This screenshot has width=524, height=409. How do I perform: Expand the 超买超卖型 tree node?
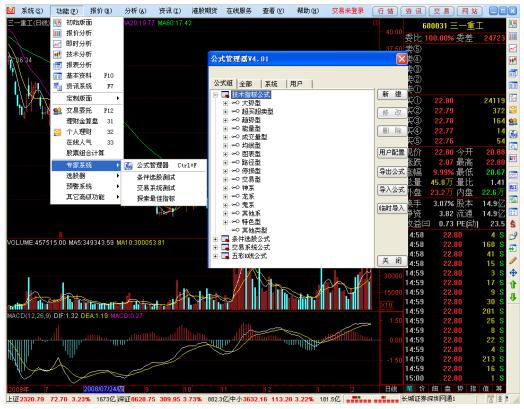pos(225,112)
